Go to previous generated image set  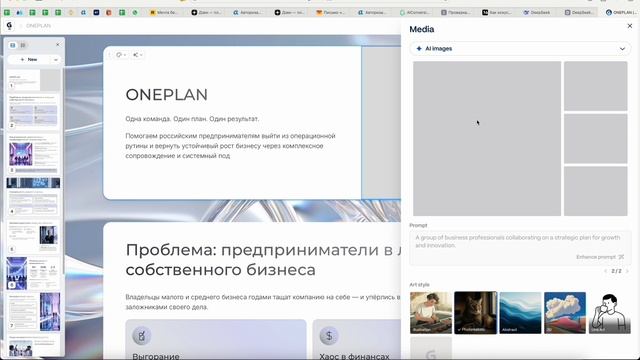tap(605, 271)
